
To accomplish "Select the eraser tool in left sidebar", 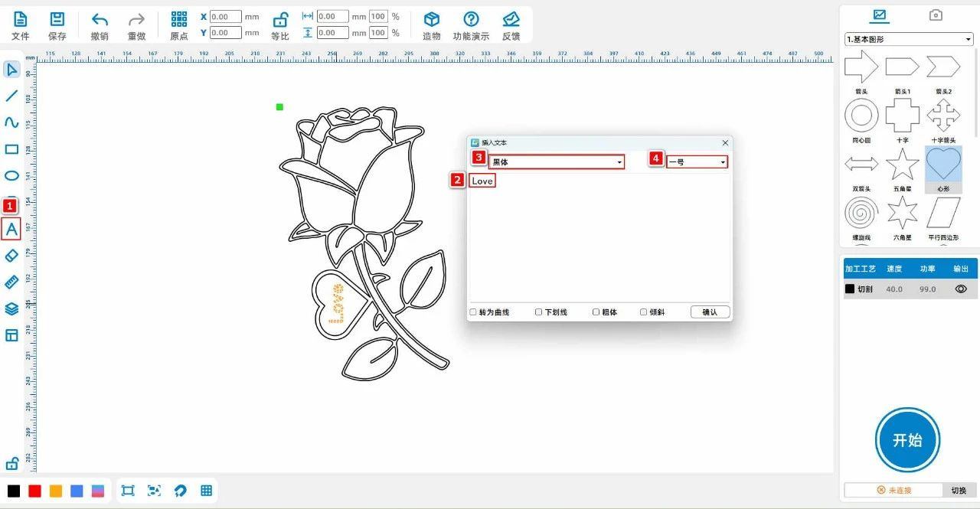I will click(x=11, y=256).
